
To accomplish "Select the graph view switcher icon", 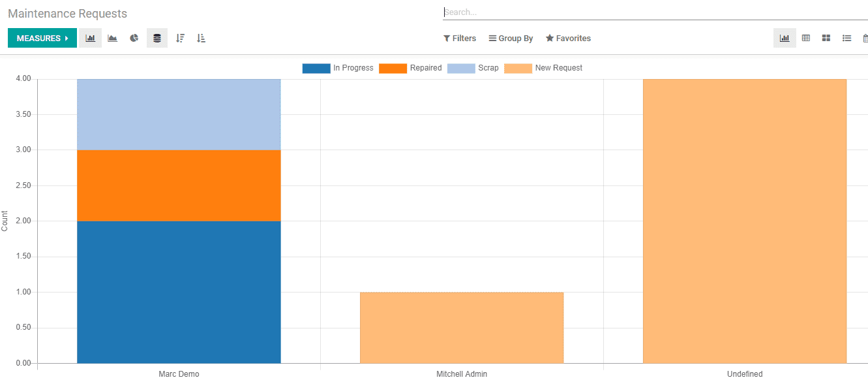I will (x=785, y=38).
